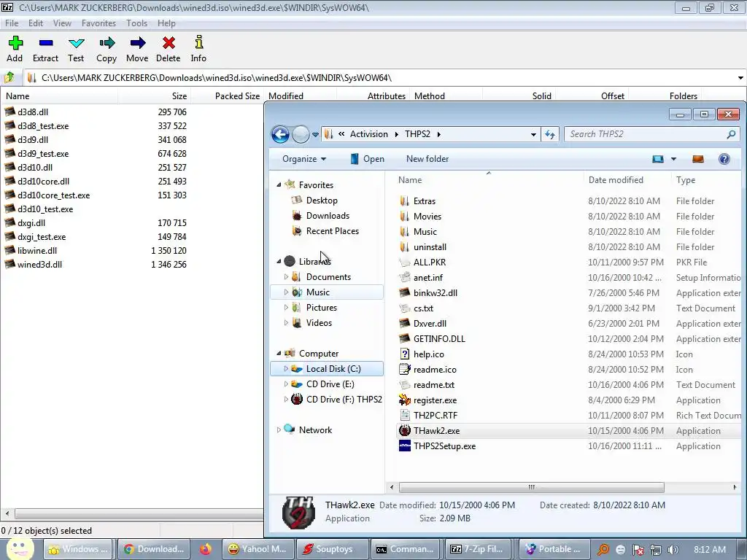Open Downloads in Favorites sidebar

click(x=328, y=216)
